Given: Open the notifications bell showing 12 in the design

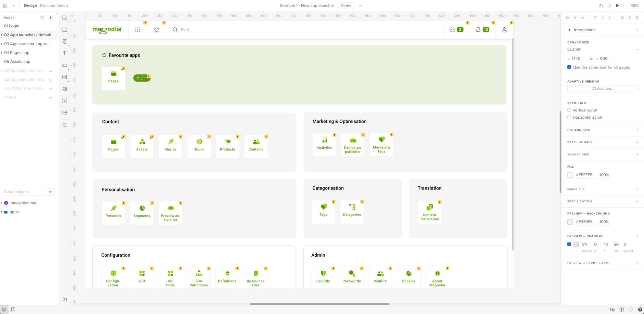Looking at the screenshot, I should tap(478, 30).
